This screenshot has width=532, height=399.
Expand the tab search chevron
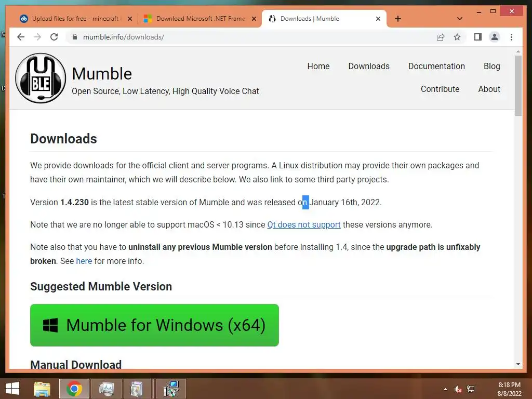point(460,19)
